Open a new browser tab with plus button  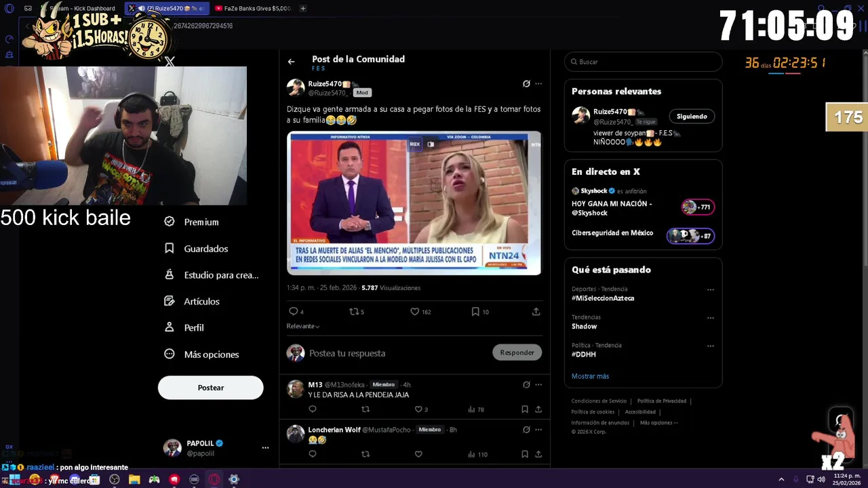[302, 8]
